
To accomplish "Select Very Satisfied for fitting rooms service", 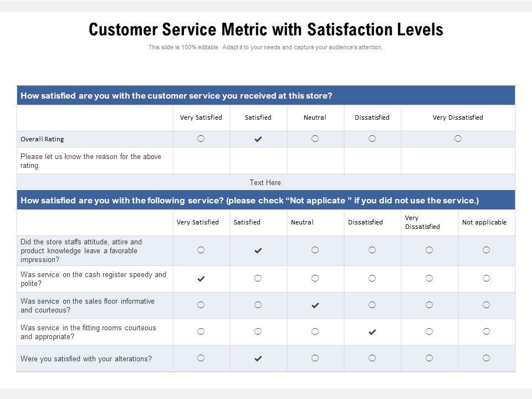I will (x=201, y=331).
